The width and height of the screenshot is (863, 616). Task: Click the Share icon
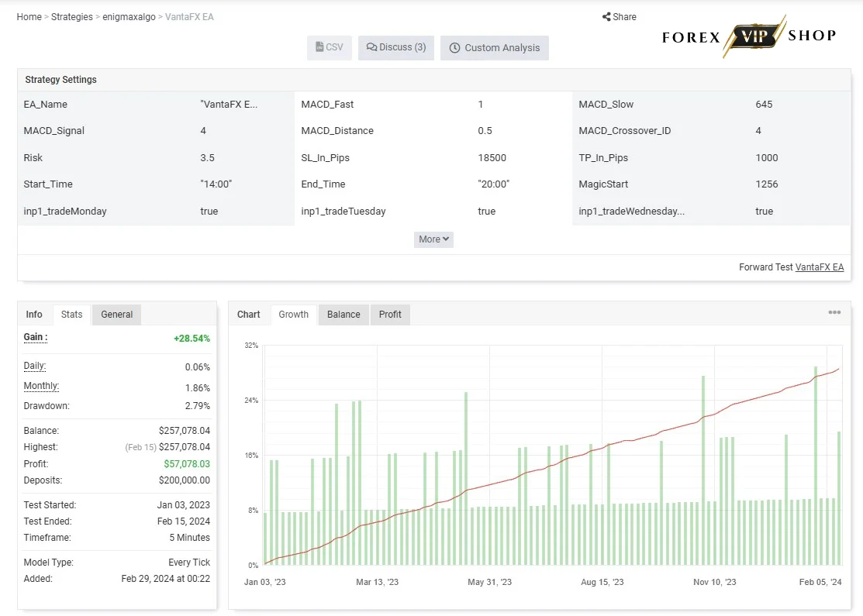click(x=606, y=16)
